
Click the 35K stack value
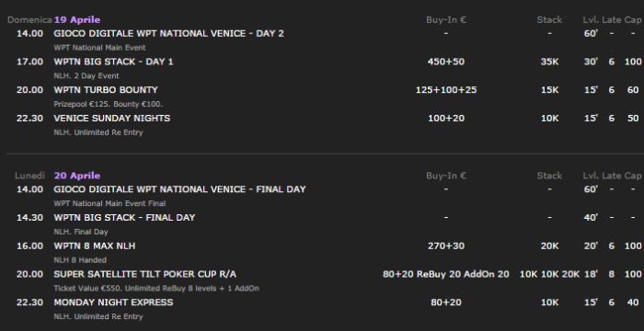click(549, 62)
